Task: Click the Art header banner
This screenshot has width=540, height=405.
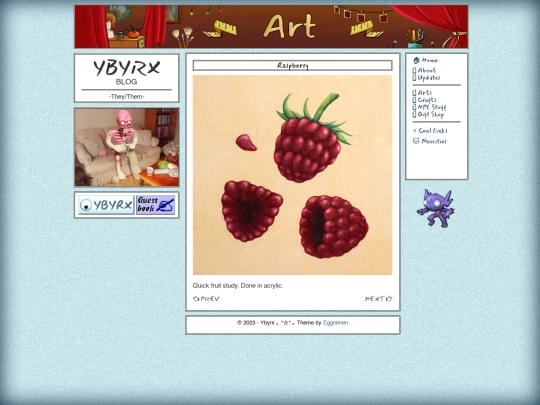Action: point(271,27)
